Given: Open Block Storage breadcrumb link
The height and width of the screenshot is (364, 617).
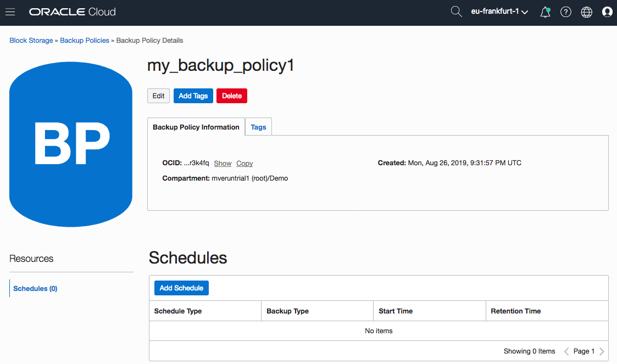Looking at the screenshot, I should click(31, 41).
